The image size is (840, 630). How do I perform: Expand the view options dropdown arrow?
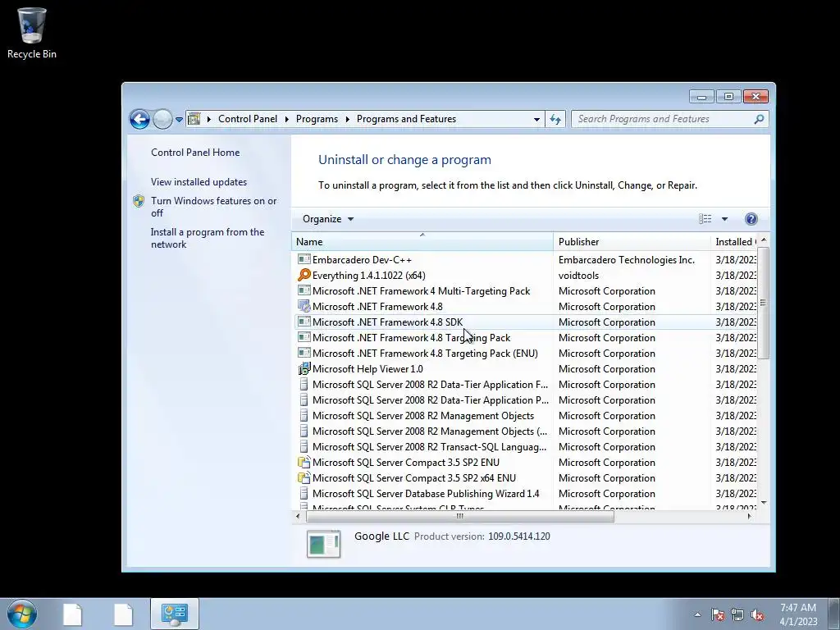point(724,219)
